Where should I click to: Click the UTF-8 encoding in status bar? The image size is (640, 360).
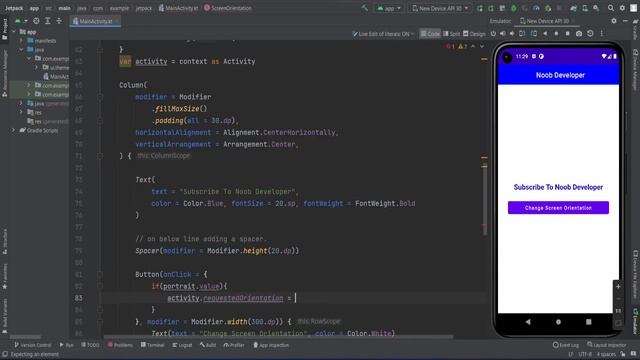click(x=584, y=354)
